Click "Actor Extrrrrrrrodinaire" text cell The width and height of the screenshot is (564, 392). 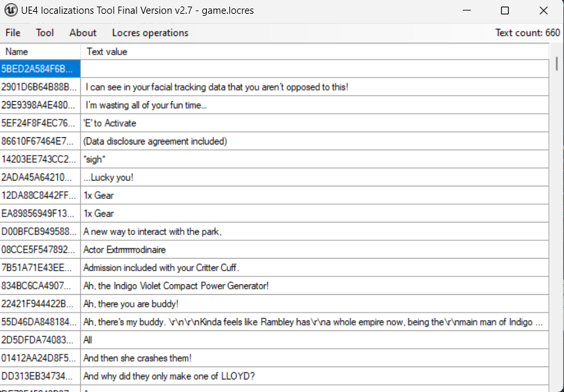click(124, 250)
